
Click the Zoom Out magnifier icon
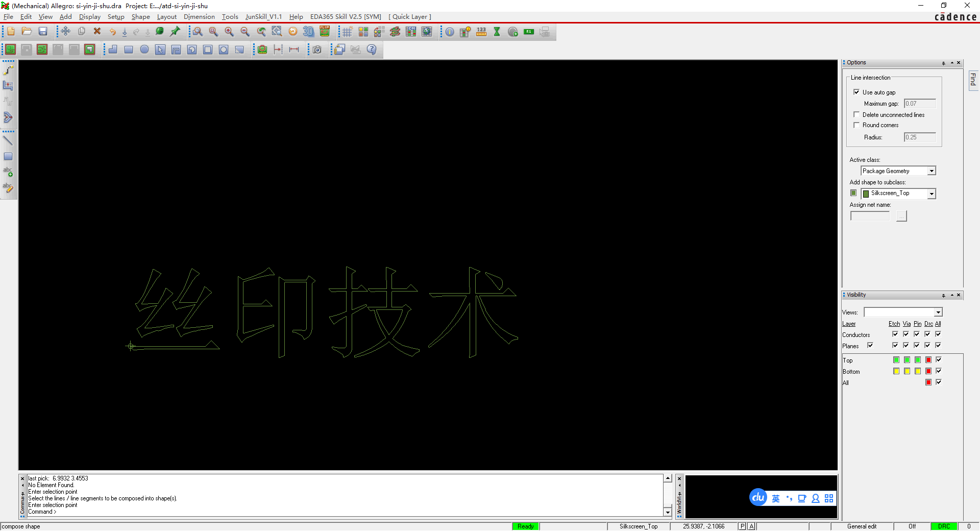tap(245, 32)
